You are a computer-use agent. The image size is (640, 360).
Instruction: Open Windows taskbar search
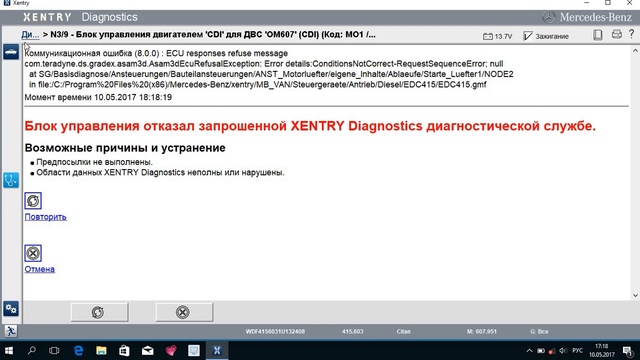click(31, 351)
